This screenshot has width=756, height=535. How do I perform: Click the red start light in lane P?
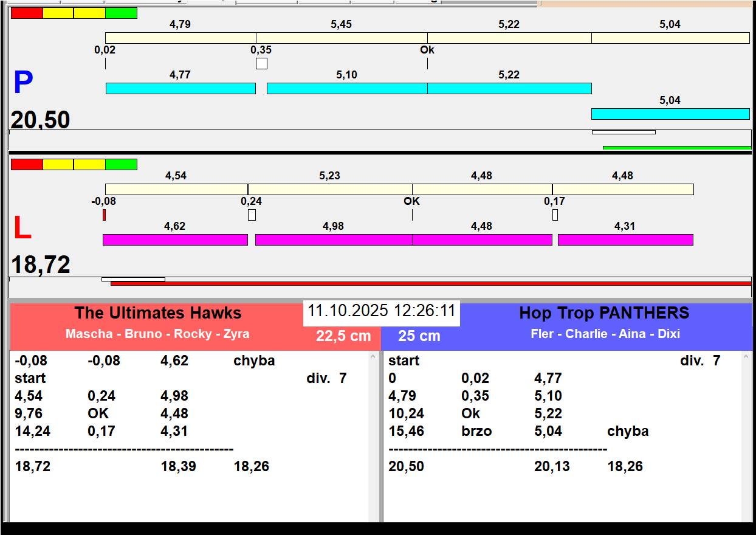[27, 13]
